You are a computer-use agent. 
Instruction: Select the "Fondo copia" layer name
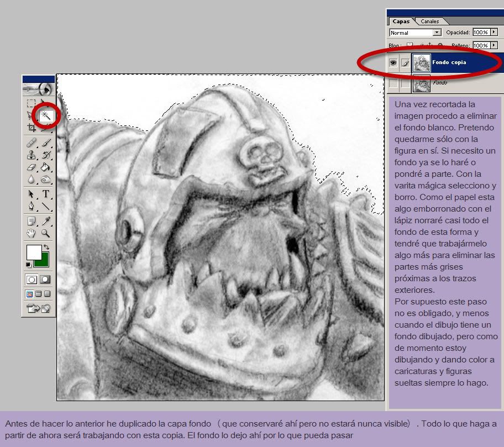point(449,62)
